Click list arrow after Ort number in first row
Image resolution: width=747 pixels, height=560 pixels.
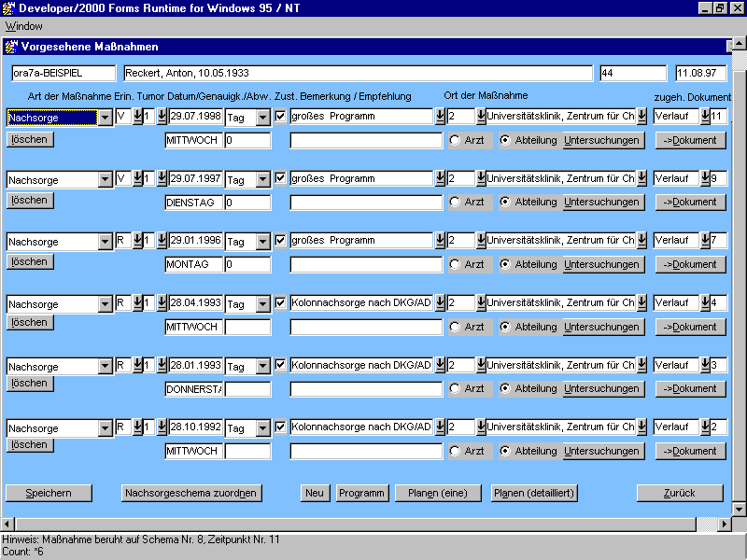(481, 117)
